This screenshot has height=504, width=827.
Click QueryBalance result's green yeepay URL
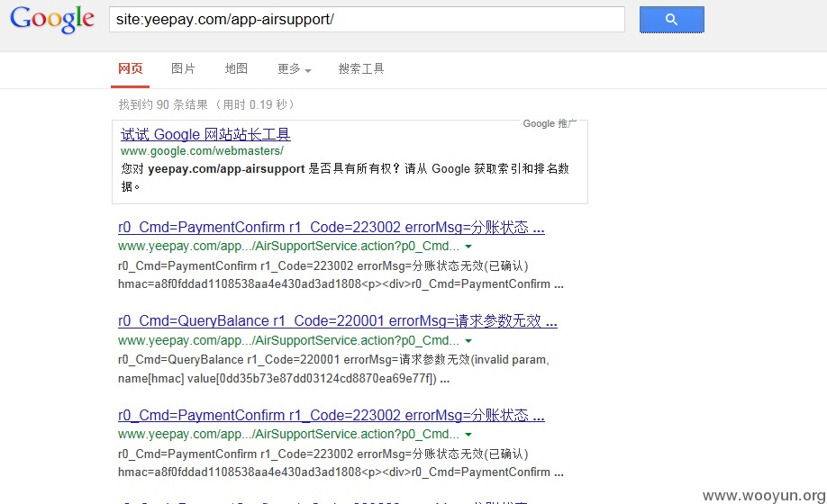click(x=288, y=340)
